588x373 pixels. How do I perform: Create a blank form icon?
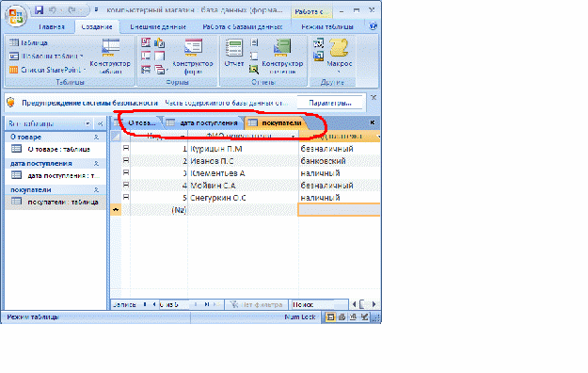pos(160,56)
